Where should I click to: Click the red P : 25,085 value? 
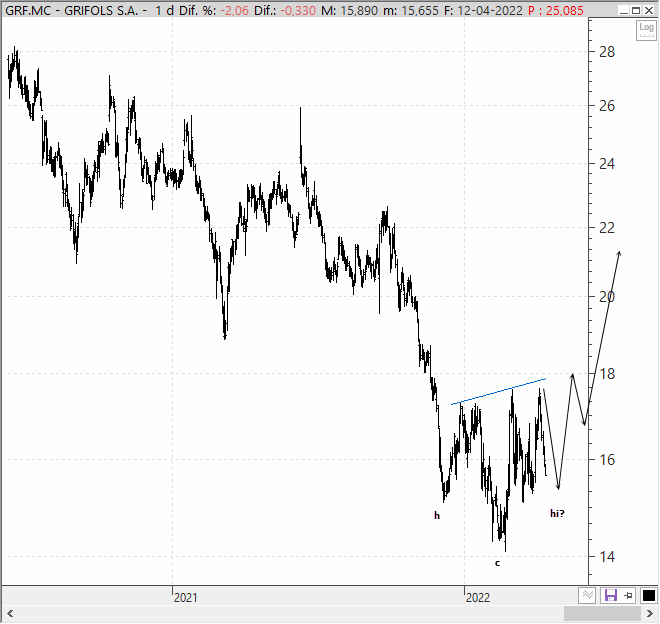(x=556, y=11)
